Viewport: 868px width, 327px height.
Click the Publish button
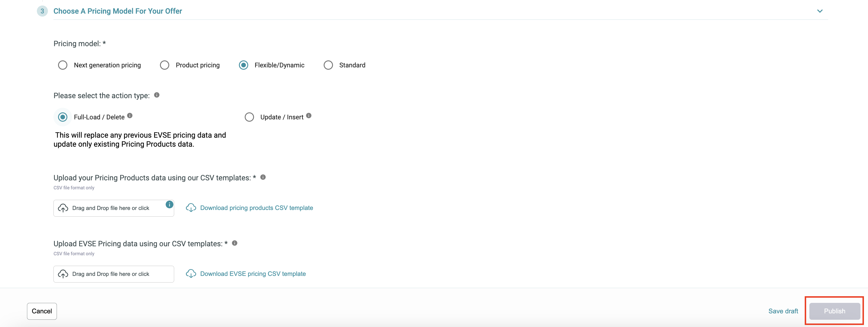835,311
